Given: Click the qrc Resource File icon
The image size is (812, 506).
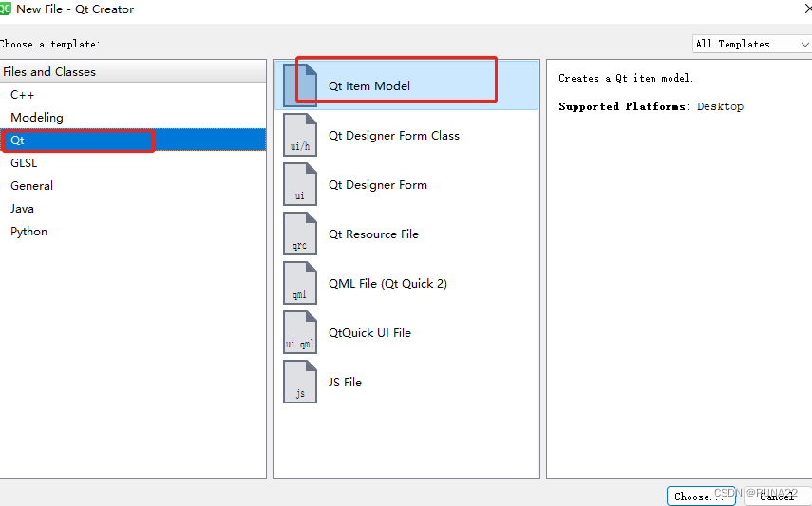Looking at the screenshot, I should tap(300, 234).
